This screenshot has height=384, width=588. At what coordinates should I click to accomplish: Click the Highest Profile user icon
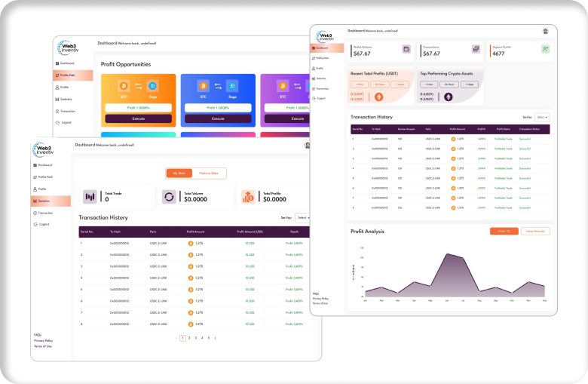click(x=545, y=49)
